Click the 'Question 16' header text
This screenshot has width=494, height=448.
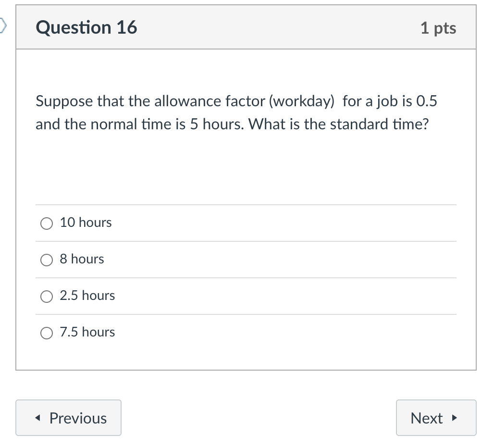(86, 27)
